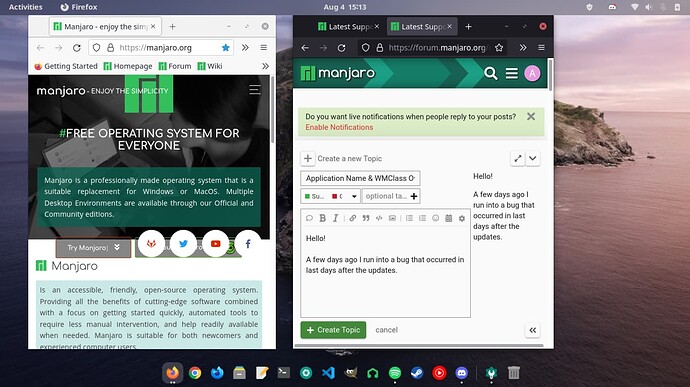Dismiss the live notifications banner
This screenshot has height=387, width=690.
(x=531, y=116)
